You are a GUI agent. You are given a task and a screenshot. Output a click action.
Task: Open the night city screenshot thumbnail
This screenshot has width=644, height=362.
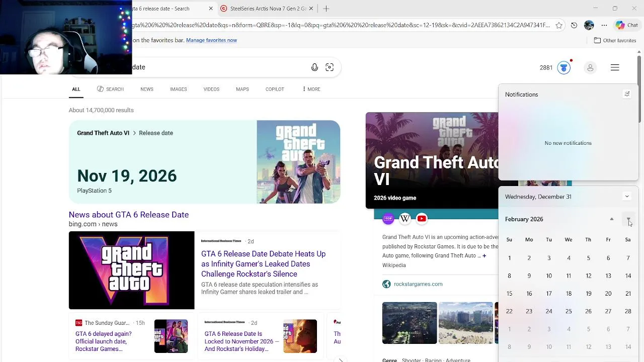(410, 323)
